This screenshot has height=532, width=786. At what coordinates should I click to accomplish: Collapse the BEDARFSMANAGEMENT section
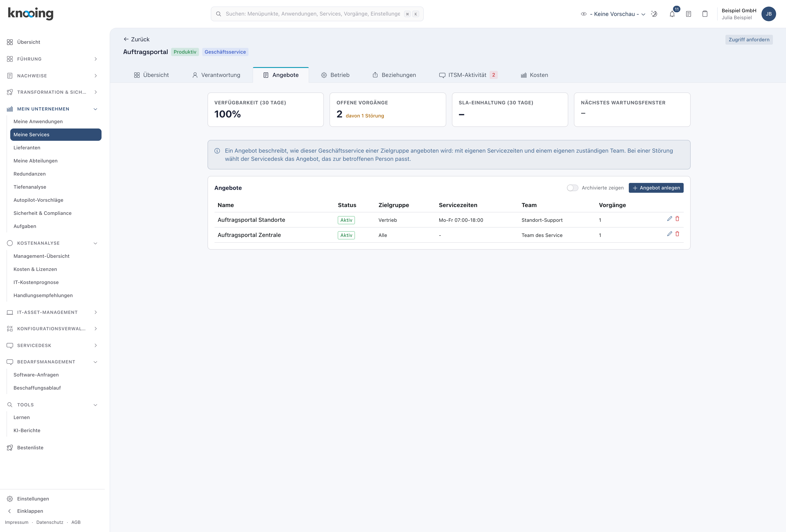click(52, 362)
